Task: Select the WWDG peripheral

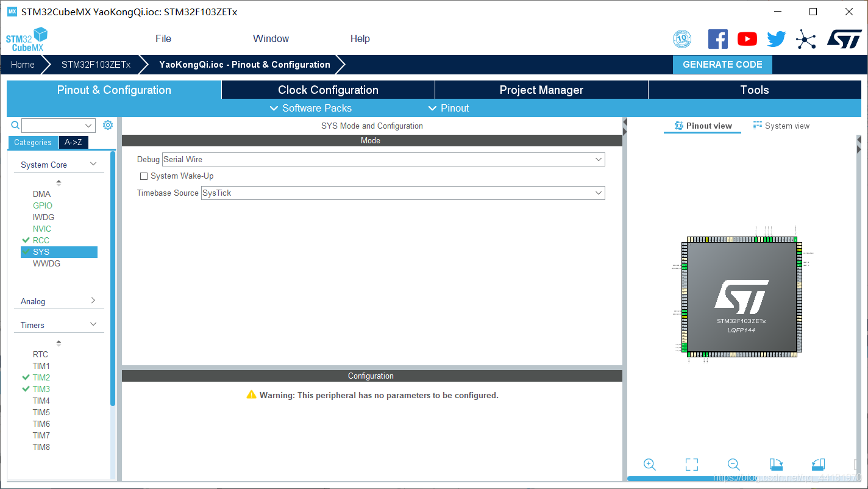Action: (46, 263)
